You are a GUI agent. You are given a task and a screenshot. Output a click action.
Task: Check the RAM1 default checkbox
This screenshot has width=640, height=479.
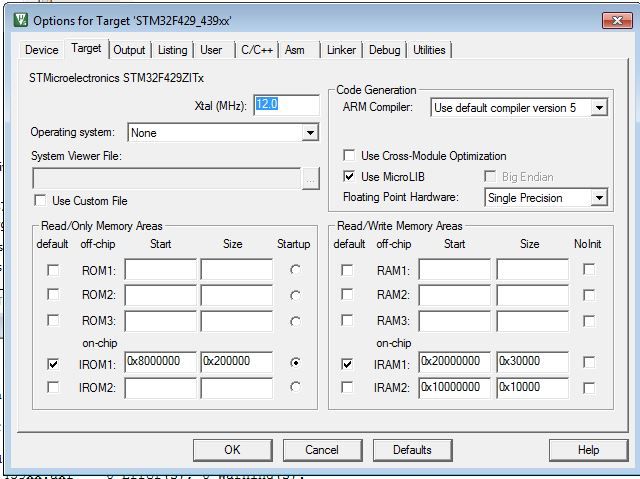point(347,270)
